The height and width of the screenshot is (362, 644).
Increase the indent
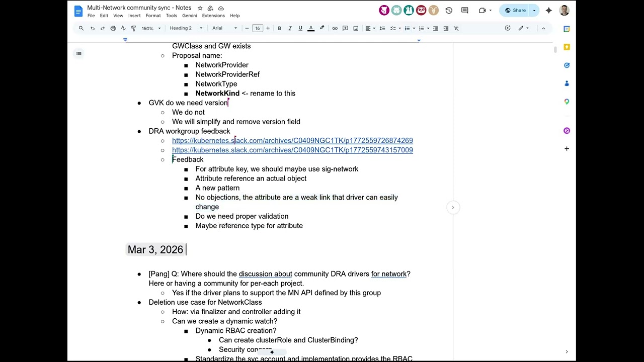tap(446, 28)
